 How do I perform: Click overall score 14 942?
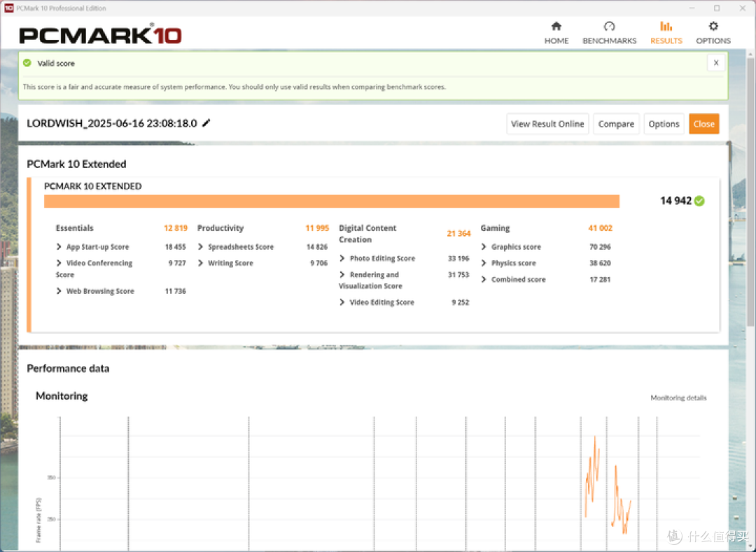tap(675, 201)
